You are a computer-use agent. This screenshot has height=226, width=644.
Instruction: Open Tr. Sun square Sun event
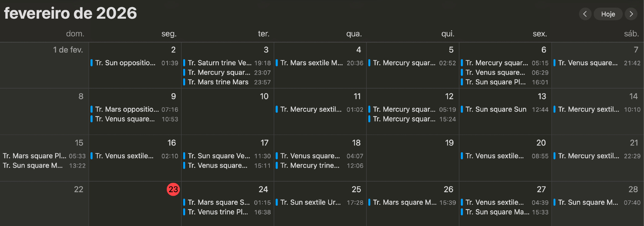496,109
